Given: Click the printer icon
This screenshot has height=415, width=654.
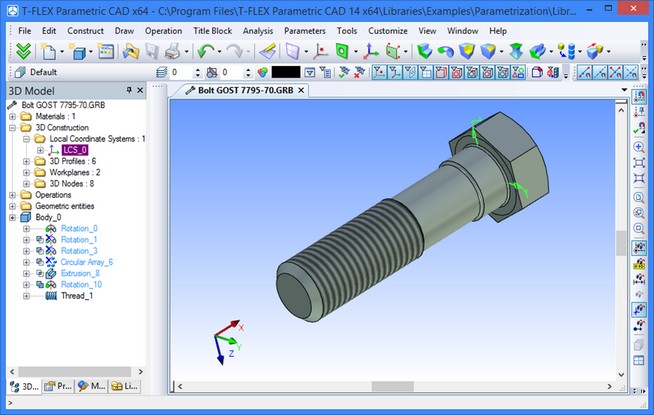Looking at the screenshot, I should [x=172, y=51].
